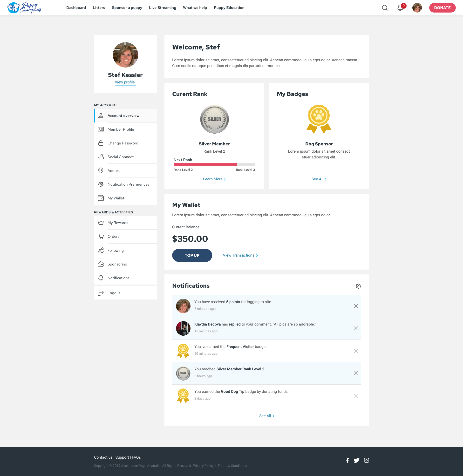Click the Next Rank progress bar
This screenshot has height=476, width=463.
click(214, 164)
